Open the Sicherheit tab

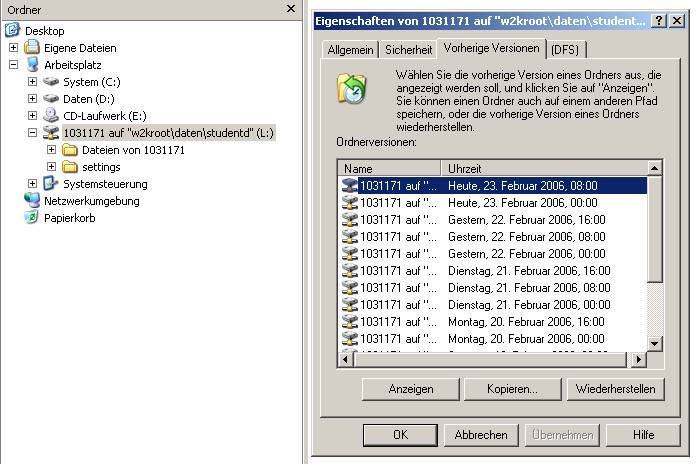coord(409,49)
